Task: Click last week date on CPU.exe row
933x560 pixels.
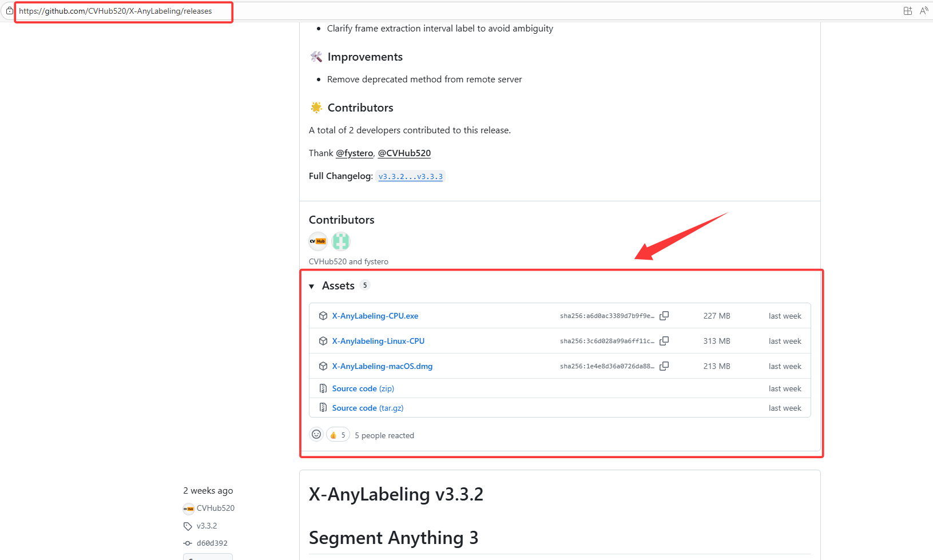Action: click(x=785, y=316)
